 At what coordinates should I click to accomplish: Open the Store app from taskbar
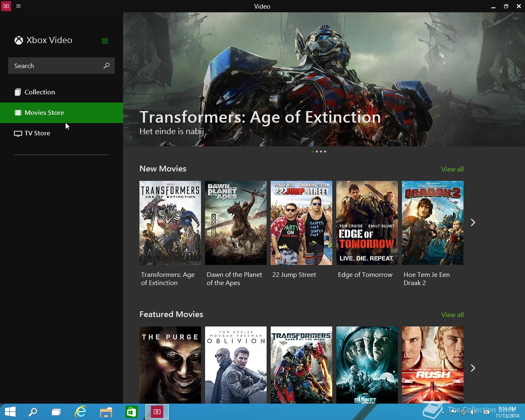(x=131, y=412)
